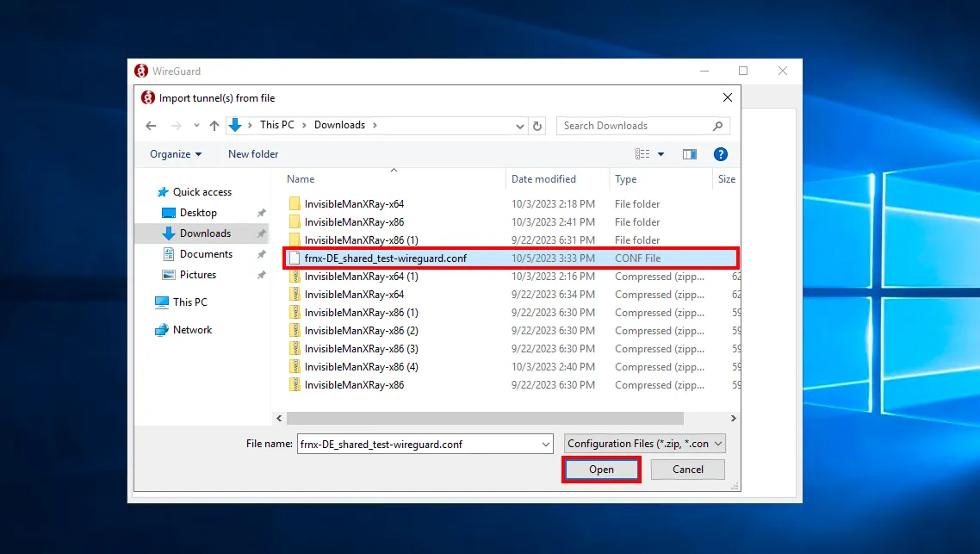The image size is (980, 554).
Task: Select the InvisibleManXRay-x64 folder
Action: point(354,204)
